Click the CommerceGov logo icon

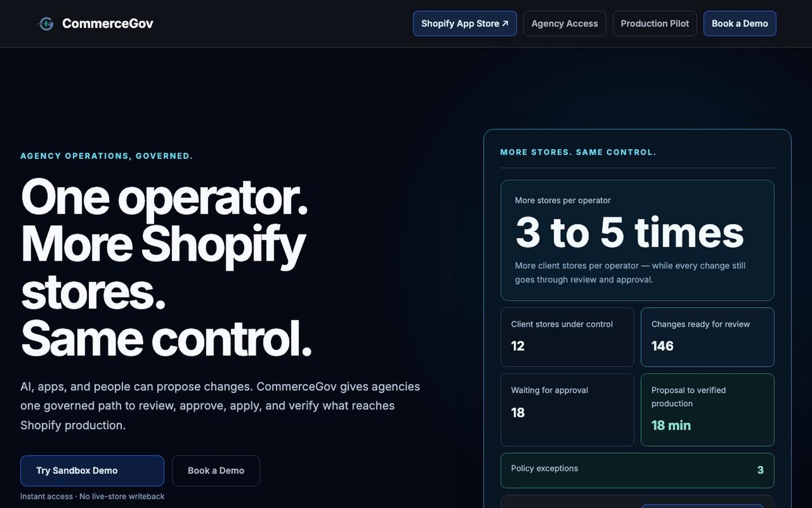point(46,23)
